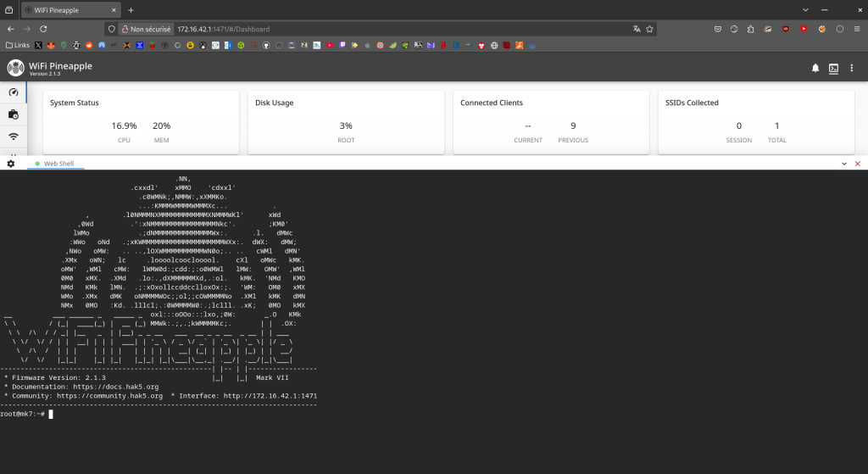The image size is (868, 474).
Task: Open the Web Shell settings gear
Action: click(x=10, y=164)
